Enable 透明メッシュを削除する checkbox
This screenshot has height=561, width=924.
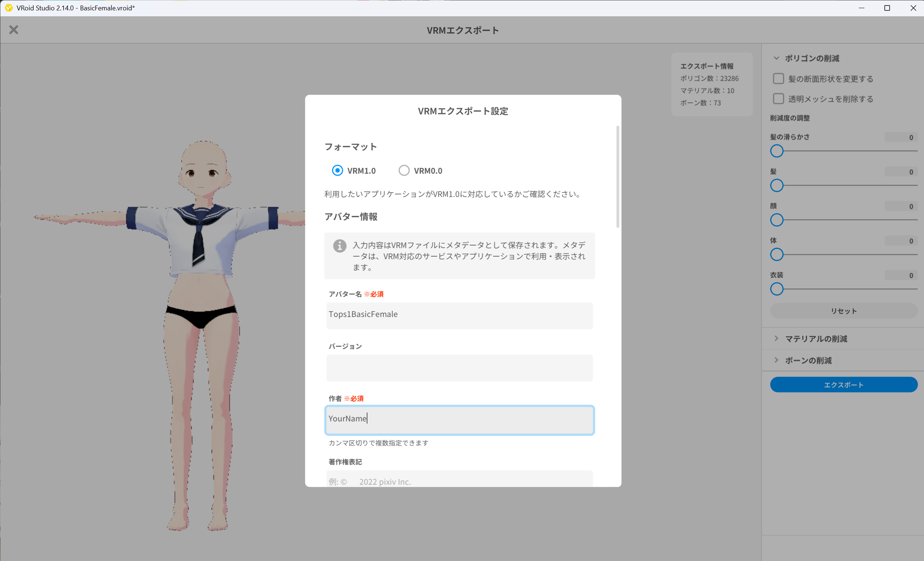point(779,99)
